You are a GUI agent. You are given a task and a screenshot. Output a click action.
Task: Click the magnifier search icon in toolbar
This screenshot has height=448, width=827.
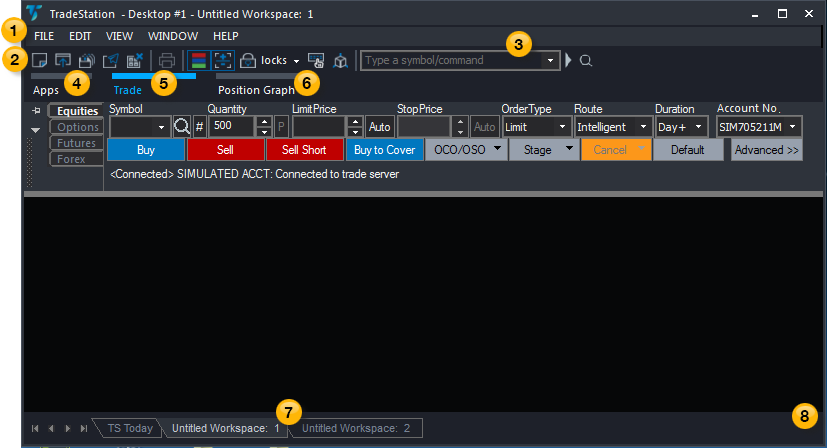click(586, 61)
